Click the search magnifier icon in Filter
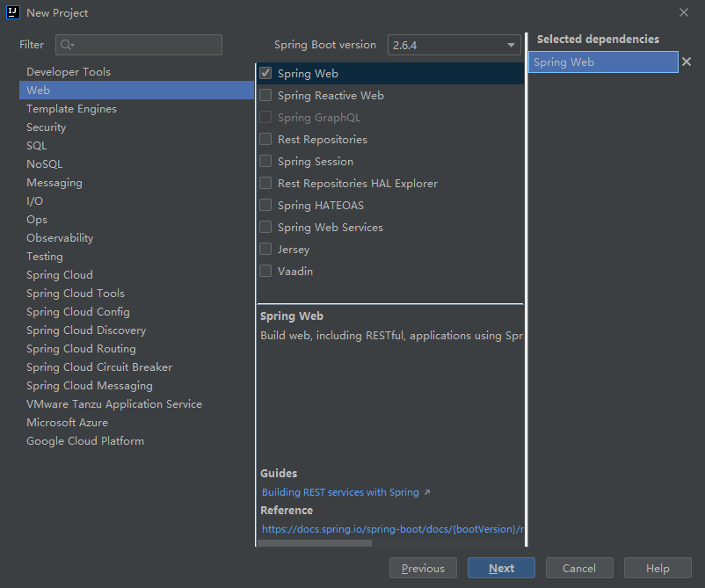 tap(67, 45)
